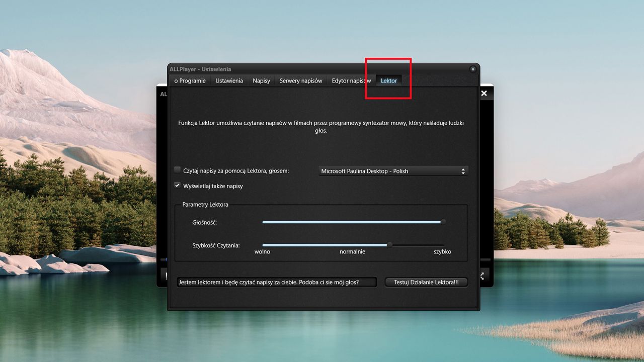Click the X on the background ALLPlayer window
The height and width of the screenshot is (362, 644).
point(484,94)
